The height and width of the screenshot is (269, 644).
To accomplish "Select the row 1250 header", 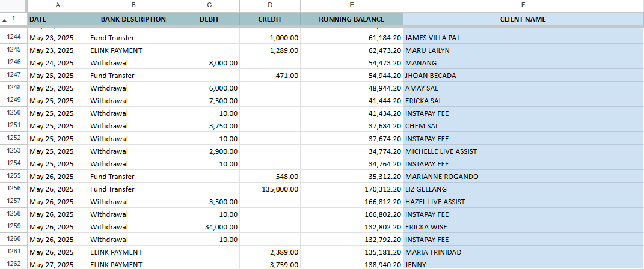I will 14,113.
